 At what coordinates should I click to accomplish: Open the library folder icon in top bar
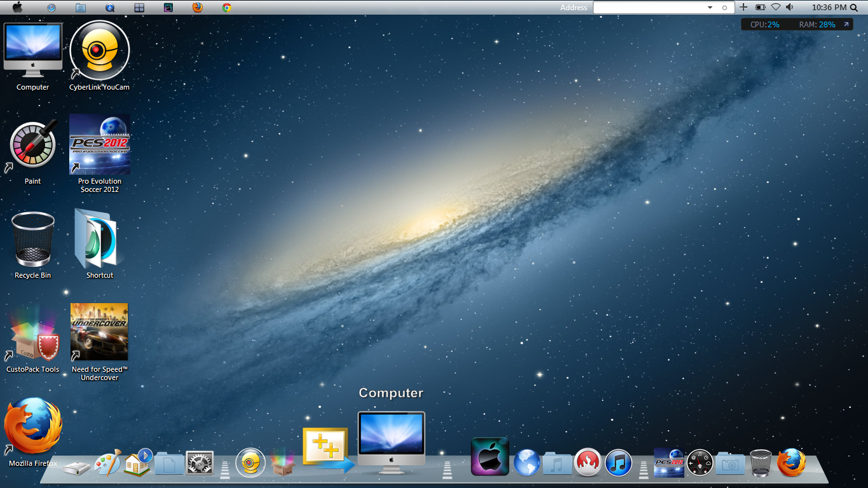[81, 8]
